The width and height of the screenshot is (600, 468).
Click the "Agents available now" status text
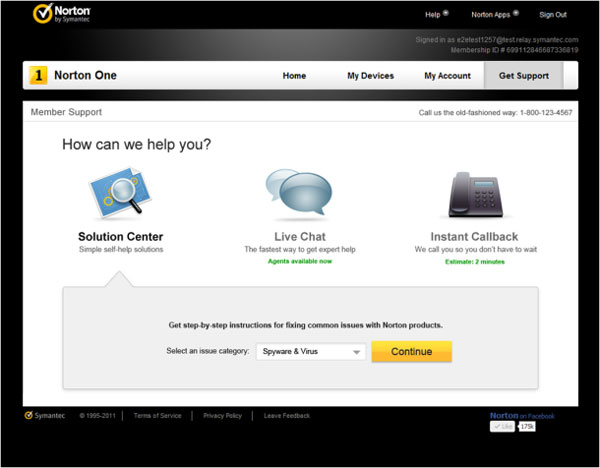tap(300, 261)
